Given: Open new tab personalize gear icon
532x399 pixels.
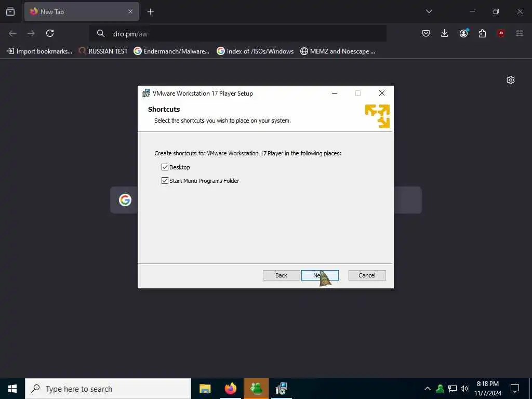Looking at the screenshot, I should click(x=510, y=80).
